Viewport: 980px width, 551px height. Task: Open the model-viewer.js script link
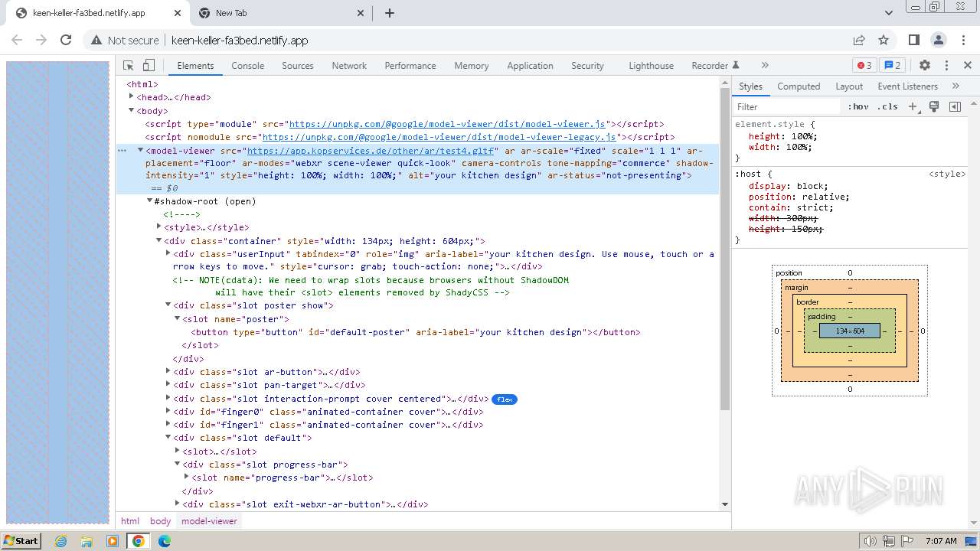click(447, 124)
